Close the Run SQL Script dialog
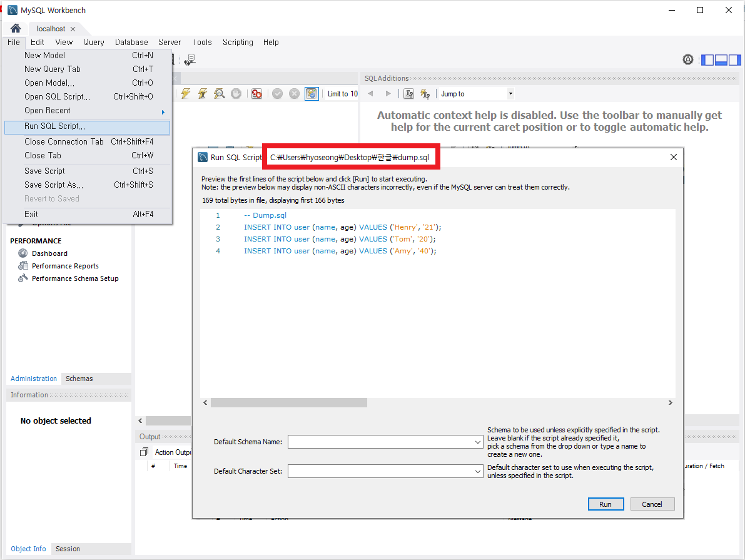Screen dimensions: 745x560 pyautogui.click(x=673, y=157)
